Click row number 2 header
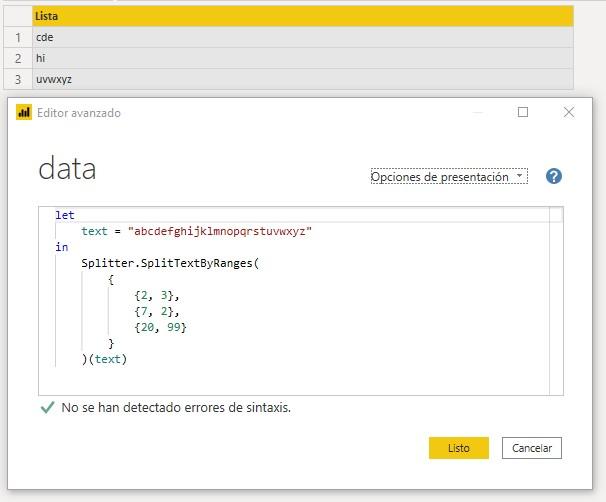The height and width of the screenshot is (502, 606). click(18, 58)
